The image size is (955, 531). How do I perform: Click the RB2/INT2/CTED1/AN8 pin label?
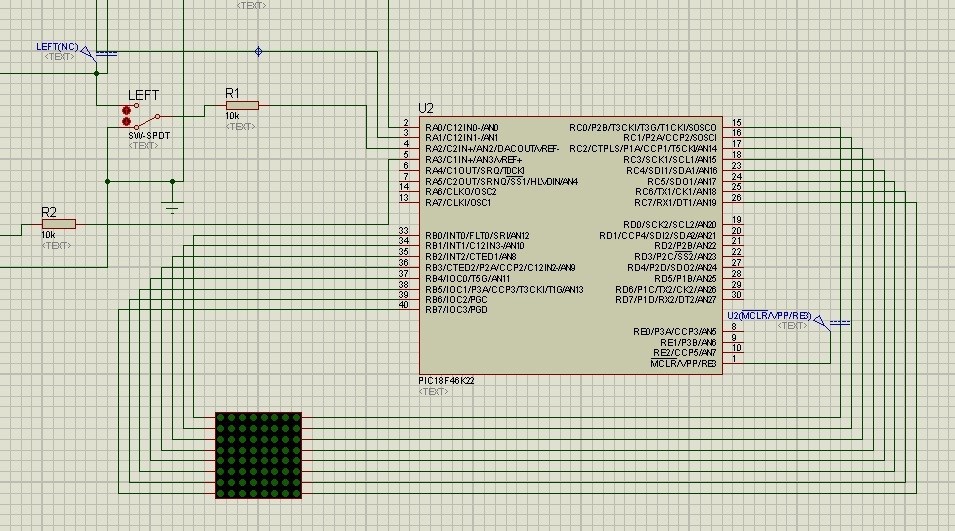(471, 256)
